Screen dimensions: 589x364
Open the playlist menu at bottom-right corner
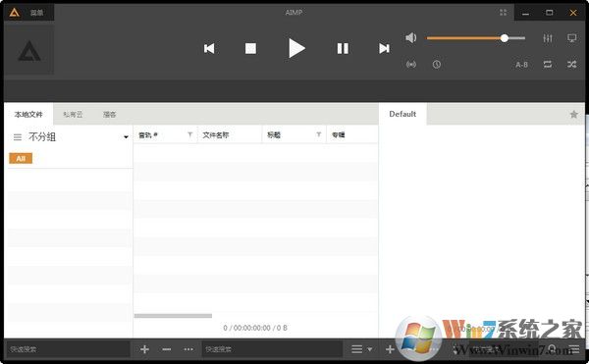pos(573,349)
